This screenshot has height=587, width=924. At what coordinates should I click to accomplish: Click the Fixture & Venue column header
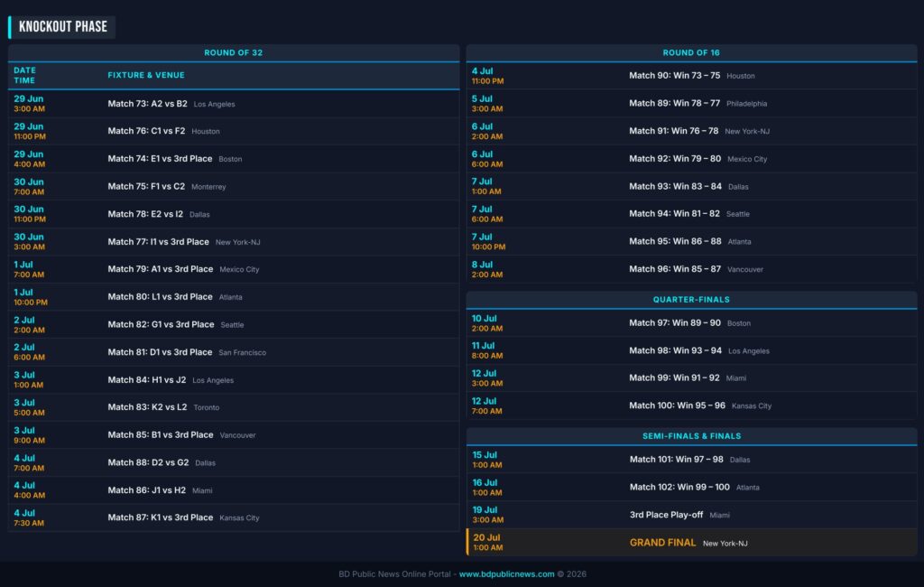(146, 75)
